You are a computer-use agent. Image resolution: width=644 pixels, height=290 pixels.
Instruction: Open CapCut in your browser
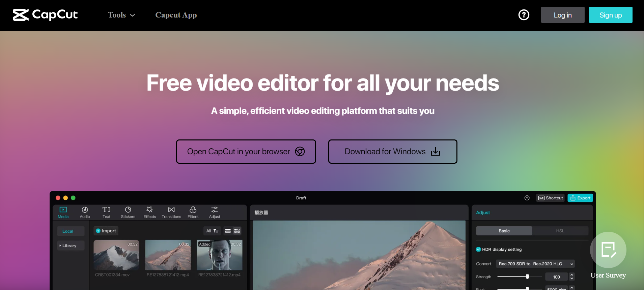point(246,152)
